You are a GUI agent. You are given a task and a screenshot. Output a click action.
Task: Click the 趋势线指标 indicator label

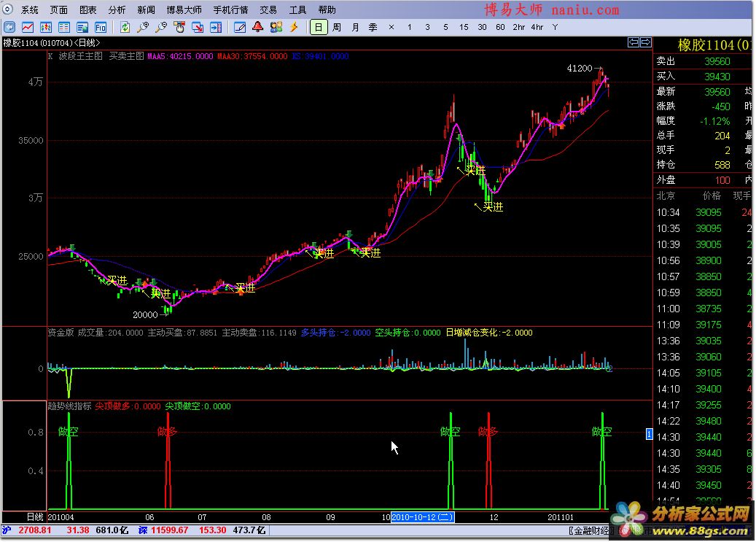pos(69,406)
